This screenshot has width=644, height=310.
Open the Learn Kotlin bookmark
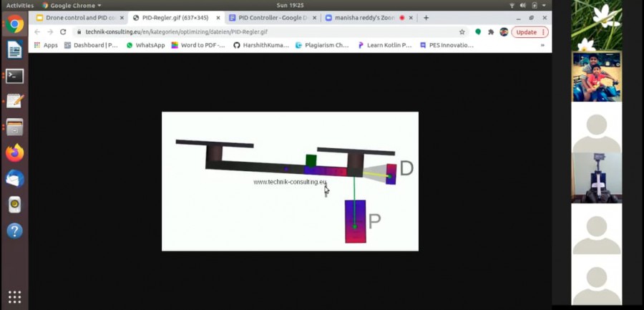[385, 45]
